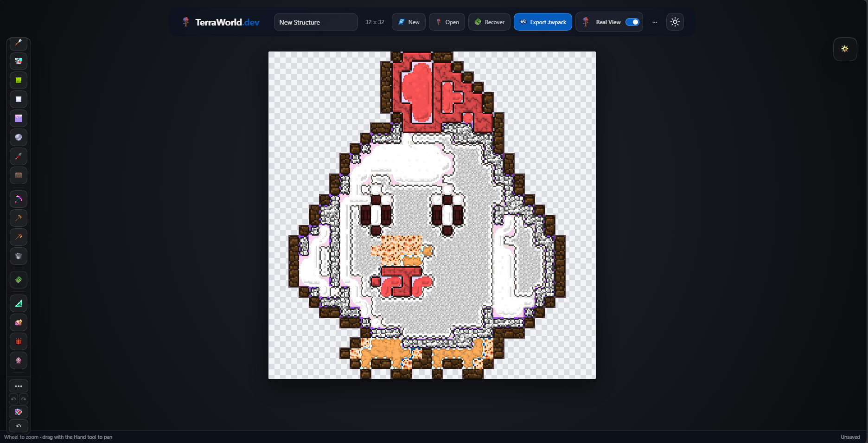Select the pink-haired character icon tool
The height and width of the screenshot is (443, 868).
[x=19, y=360]
